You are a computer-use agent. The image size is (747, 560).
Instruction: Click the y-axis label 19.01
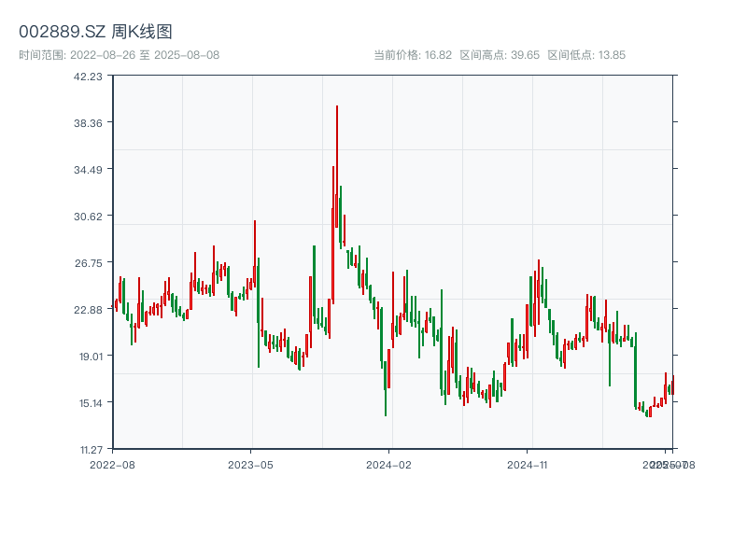coord(91,357)
